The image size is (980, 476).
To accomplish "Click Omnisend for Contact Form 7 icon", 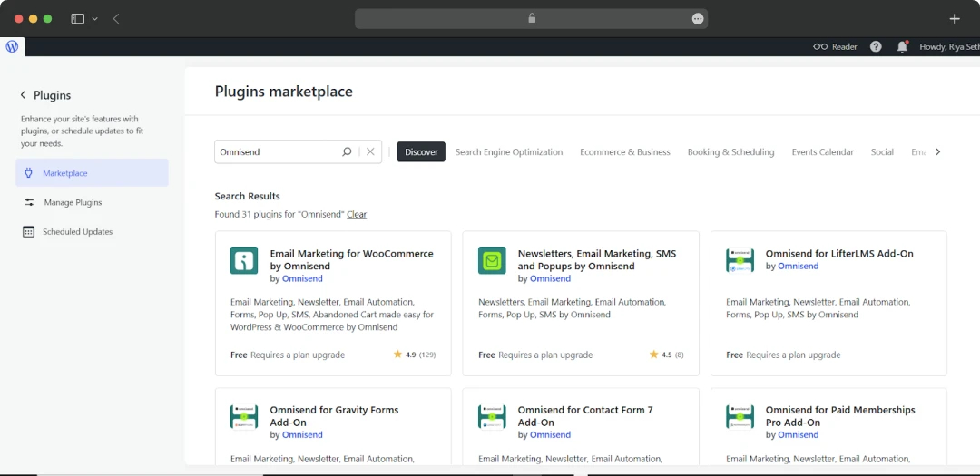I will pos(492,417).
